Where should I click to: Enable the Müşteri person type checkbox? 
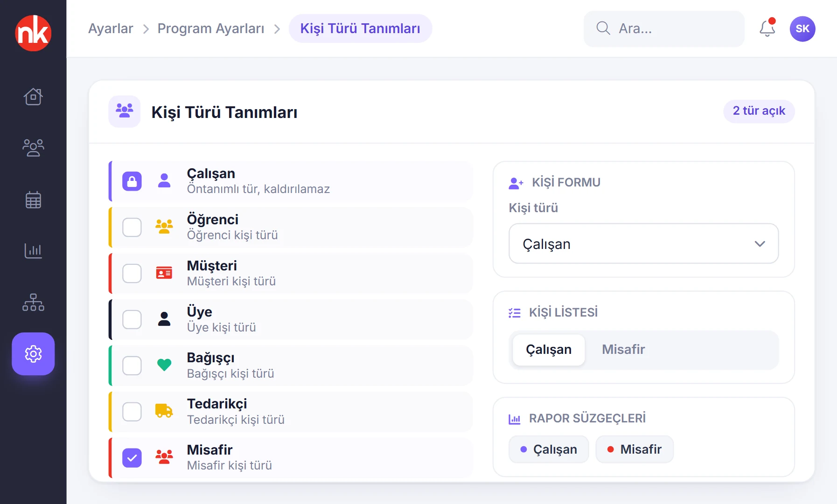[132, 274]
